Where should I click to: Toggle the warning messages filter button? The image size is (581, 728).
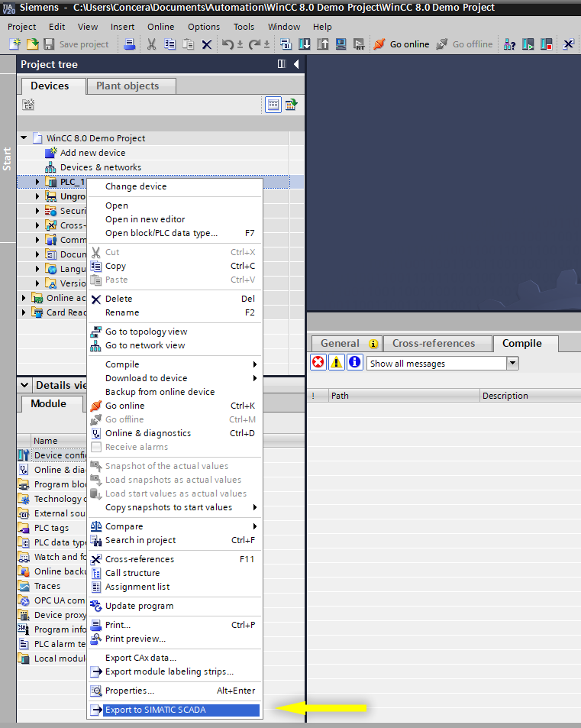click(x=336, y=363)
